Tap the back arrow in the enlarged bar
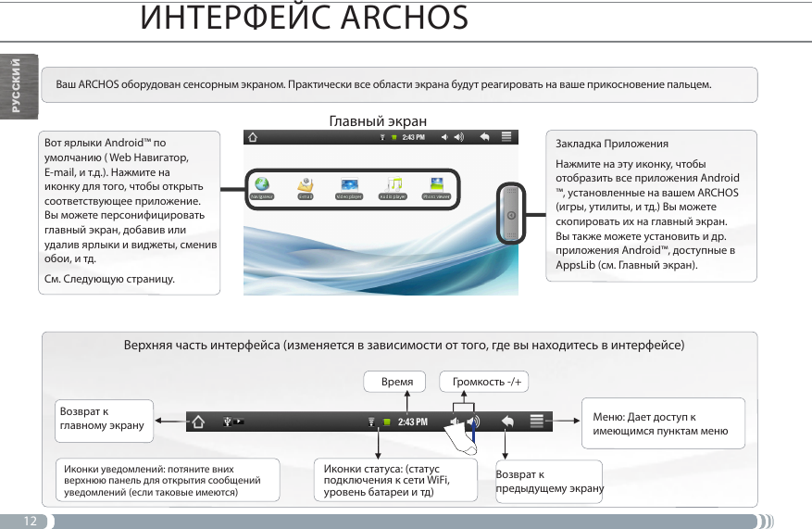This screenshot has width=812, height=529. click(507, 422)
